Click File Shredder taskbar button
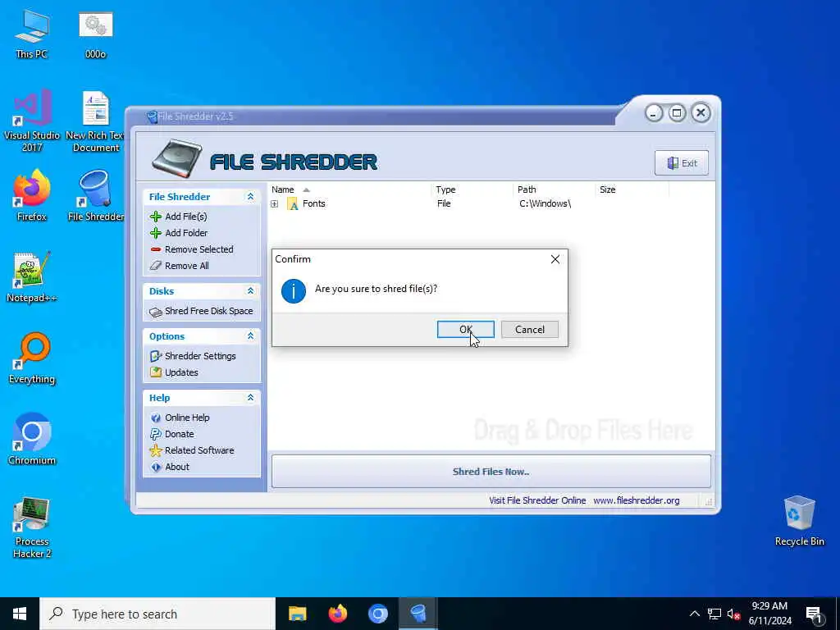 coord(418,614)
